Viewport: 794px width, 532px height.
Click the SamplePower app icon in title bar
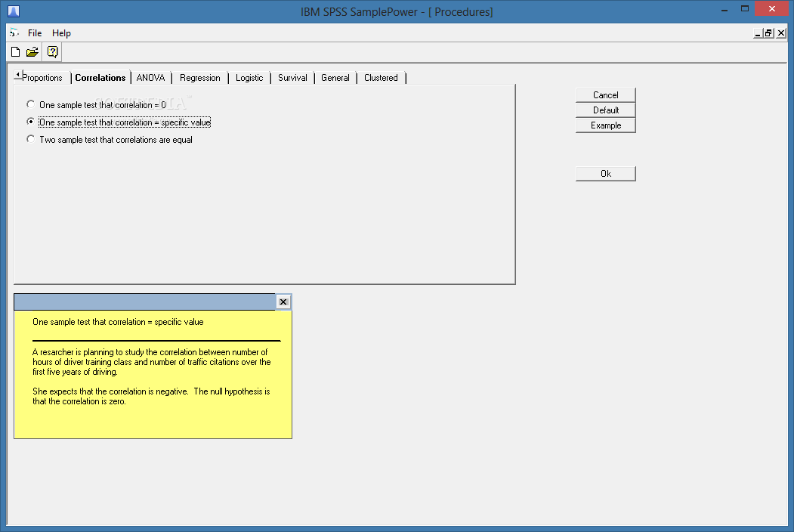(x=14, y=11)
